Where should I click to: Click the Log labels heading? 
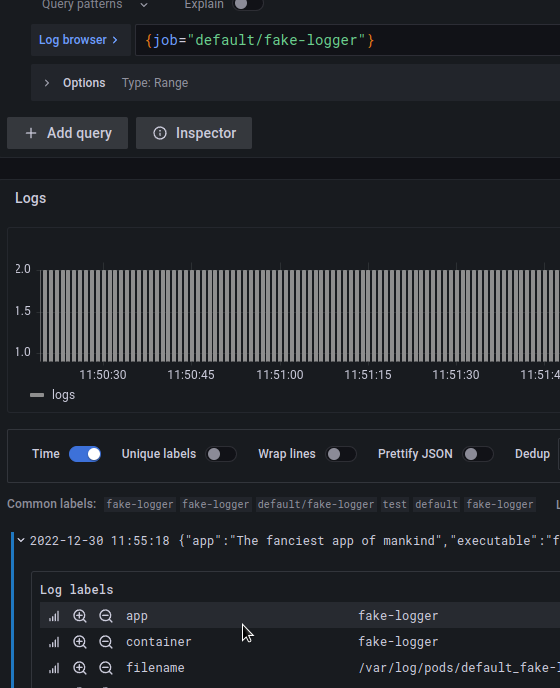pos(77,589)
